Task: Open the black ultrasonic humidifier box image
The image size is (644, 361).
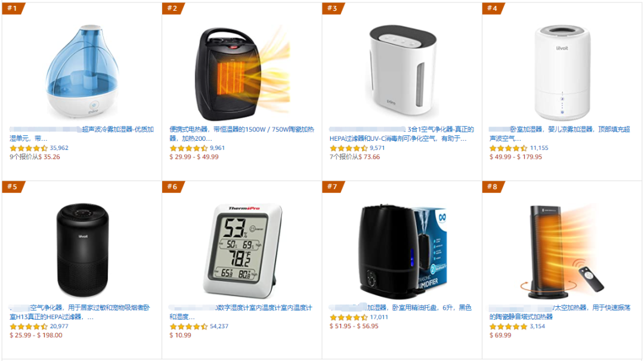Action: 402,251
